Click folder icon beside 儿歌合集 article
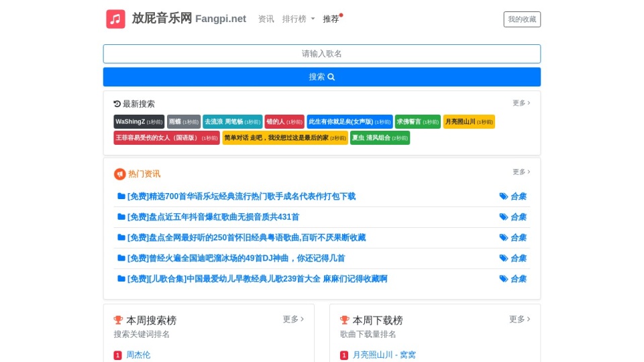The height and width of the screenshot is (362, 644). coord(121,278)
